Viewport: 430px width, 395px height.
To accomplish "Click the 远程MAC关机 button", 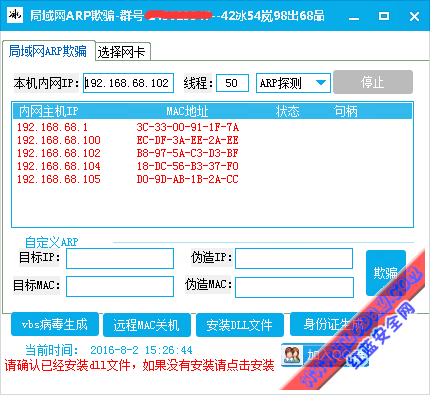I will (x=147, y=325).
